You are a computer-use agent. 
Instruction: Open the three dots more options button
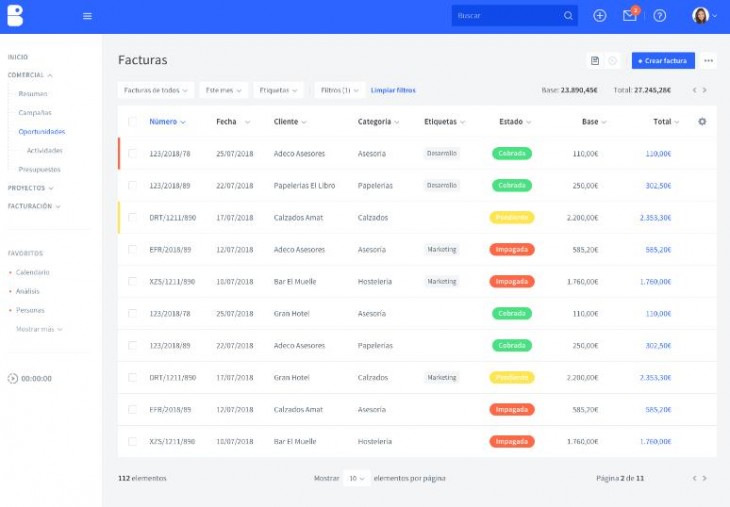(x=709, y=61)
